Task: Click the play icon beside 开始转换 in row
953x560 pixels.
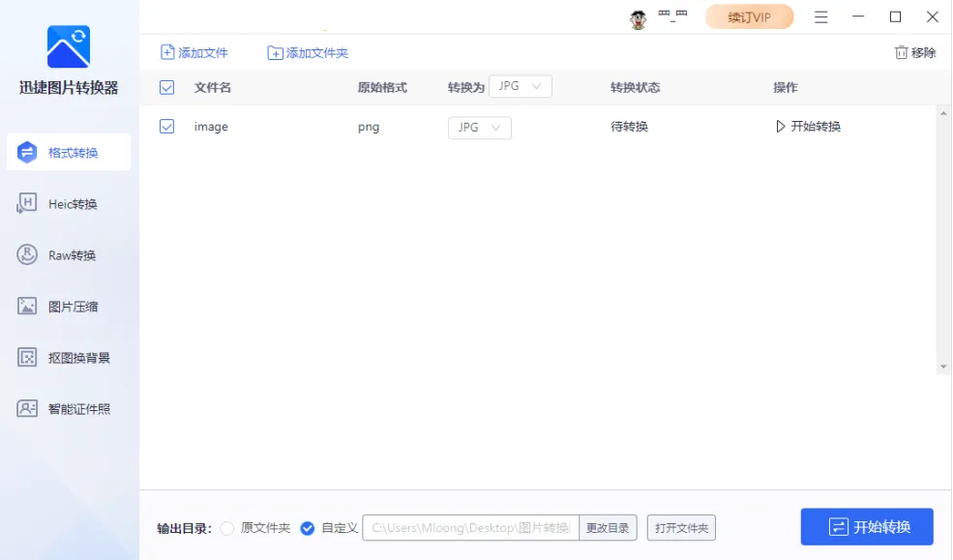Action: click(781, 127)
